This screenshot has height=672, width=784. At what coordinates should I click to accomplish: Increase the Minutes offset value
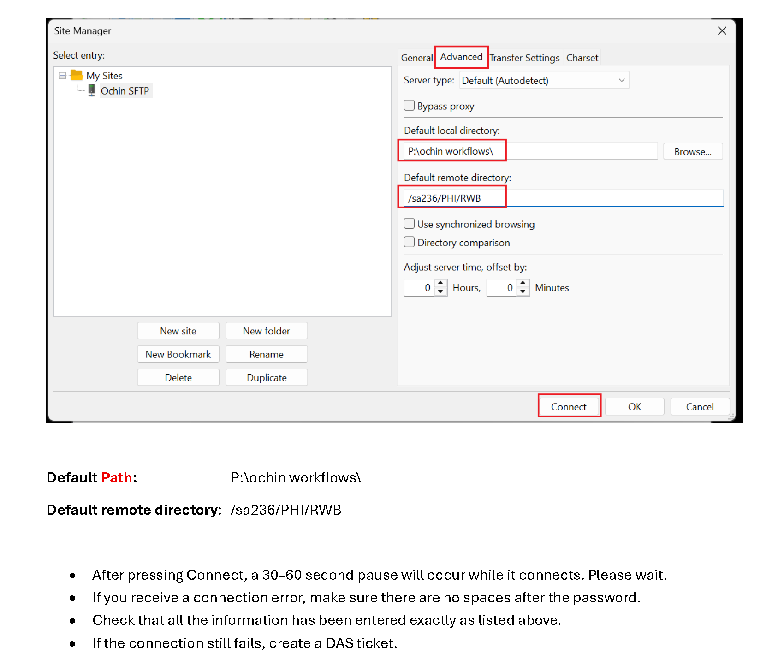pos(523,283)
